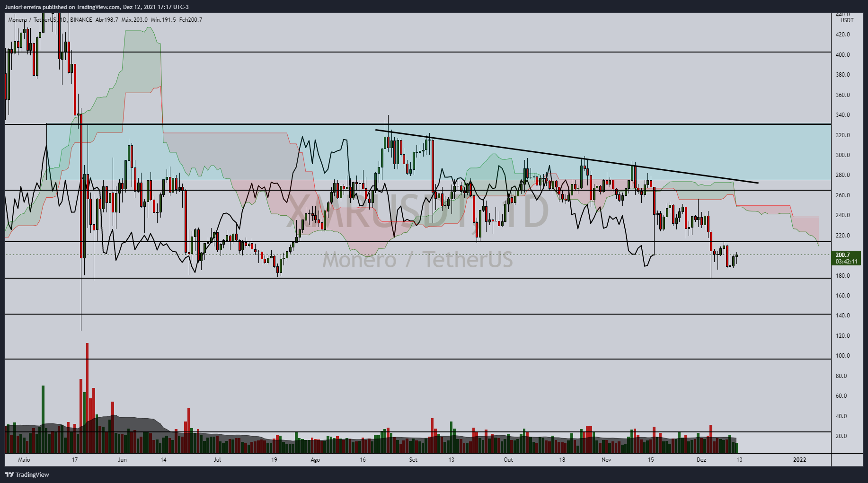This screenshot has height=483, width=868.
Task: Click the Out label on time axis
Action: (x=508, y=460)
